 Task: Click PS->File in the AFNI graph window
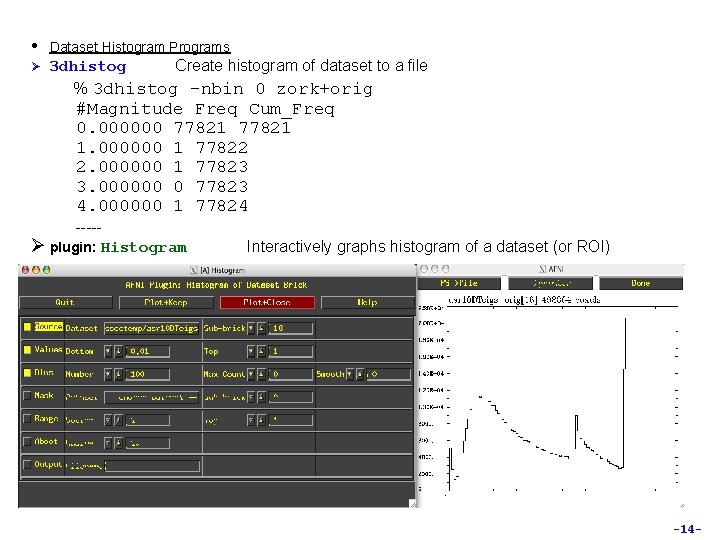click(459, 283)
